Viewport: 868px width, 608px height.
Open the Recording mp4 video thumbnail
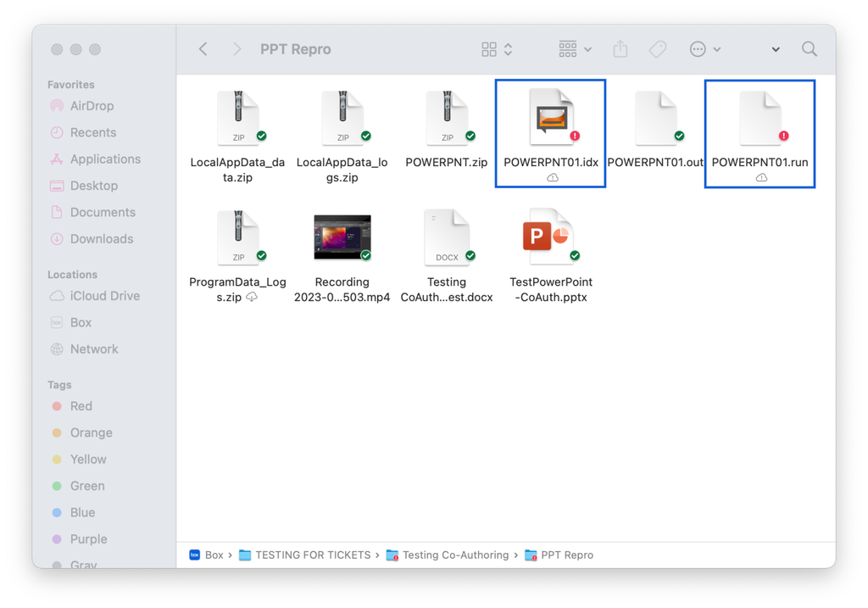(342, 237)
